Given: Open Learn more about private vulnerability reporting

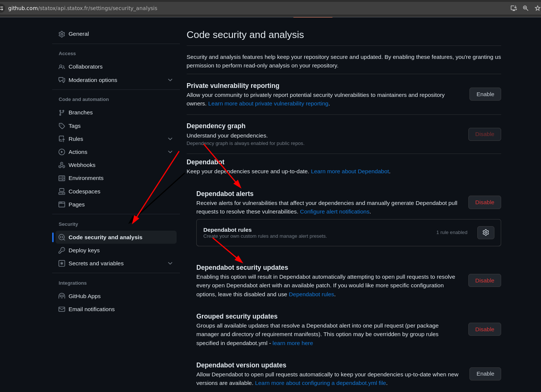Looking at the screenshot, I should tap(268, 104).
